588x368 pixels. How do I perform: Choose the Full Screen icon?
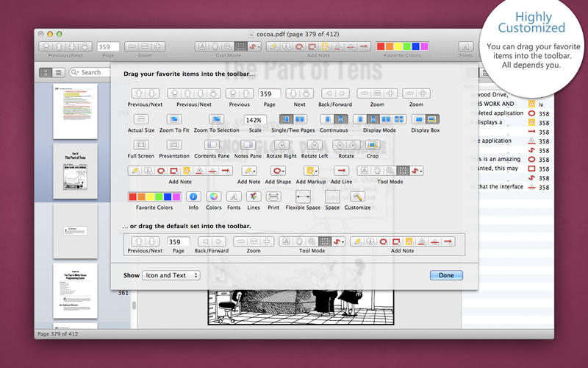click(141, 145)
